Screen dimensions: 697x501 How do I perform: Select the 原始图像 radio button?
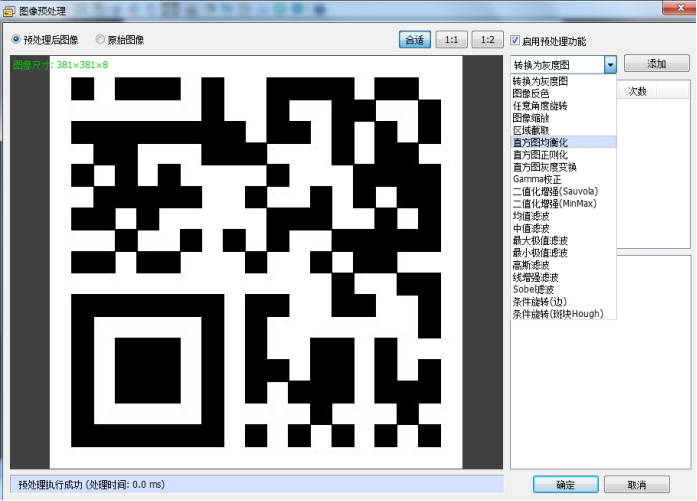(100, 40)
